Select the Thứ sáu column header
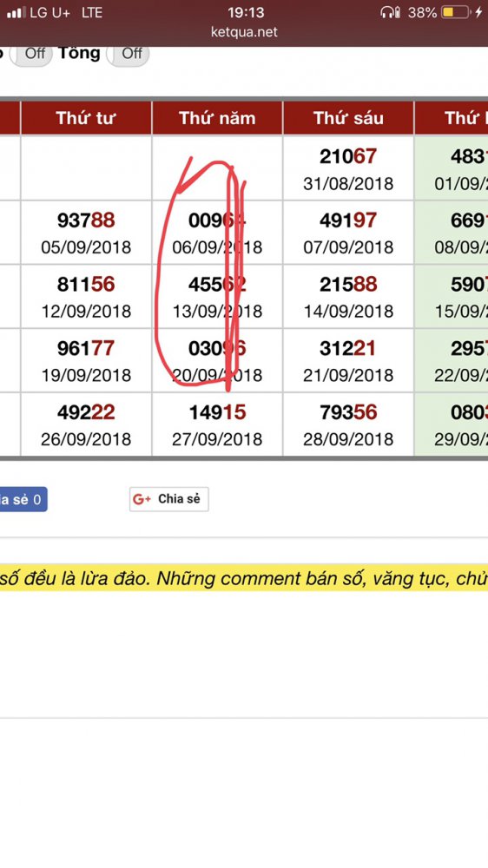This screenshot has width=488, height=868. pyautogui.click(x=348, y=118)
